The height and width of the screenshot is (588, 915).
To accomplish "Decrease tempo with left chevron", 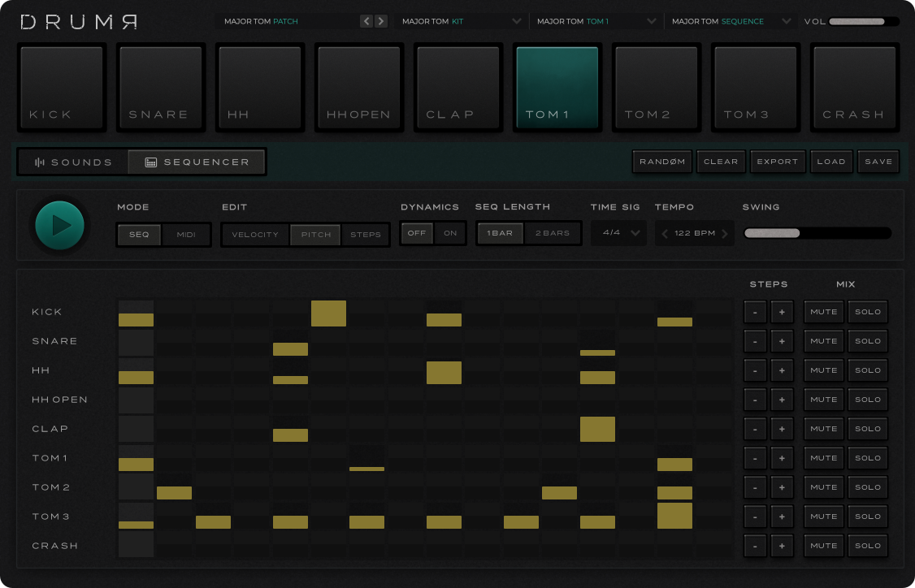I will click(665, 233).
